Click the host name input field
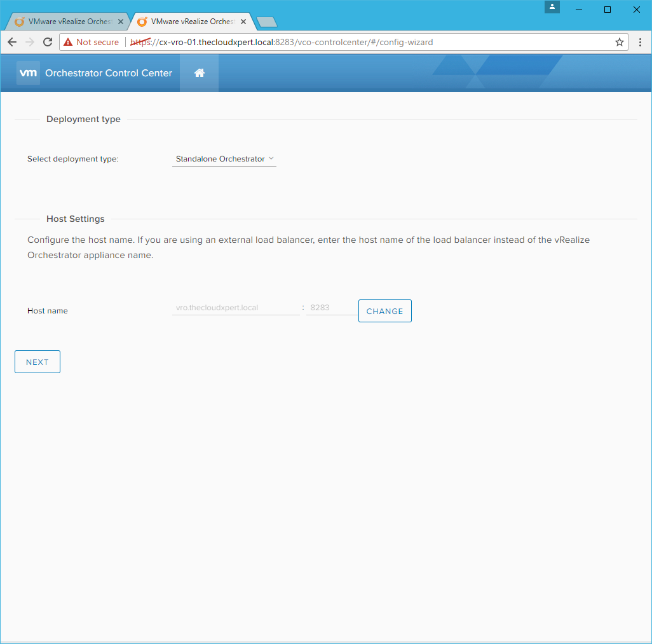 tap(235, 308)
